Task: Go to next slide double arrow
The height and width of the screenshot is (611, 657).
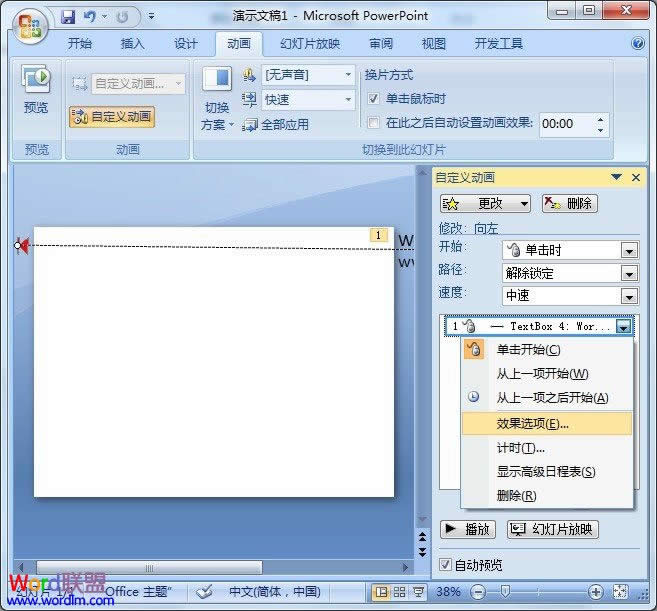Action: click(422, 552)
